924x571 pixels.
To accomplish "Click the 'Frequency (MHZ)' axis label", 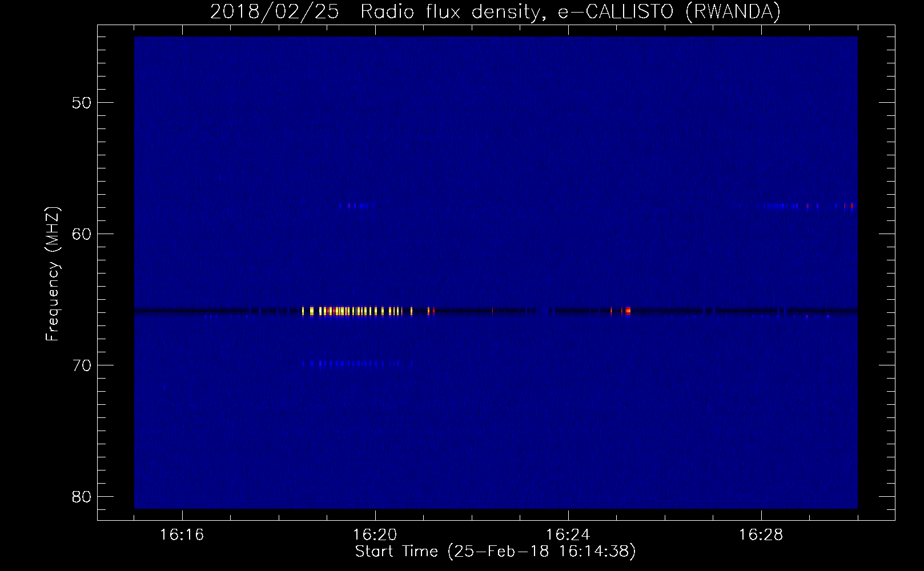I will click(x=53, y=274).
